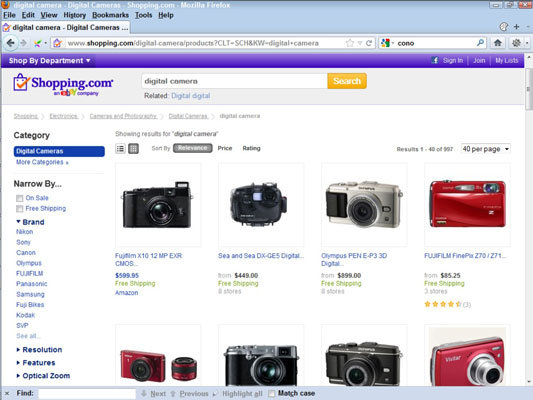Close the Find bar with the X
The height and width of the screenshot is (400, 533).
[7, 393]
